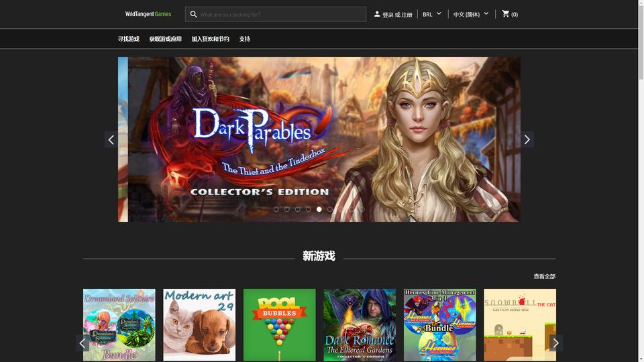Open Modern Art 29 game tile

(x=199, y=325)
